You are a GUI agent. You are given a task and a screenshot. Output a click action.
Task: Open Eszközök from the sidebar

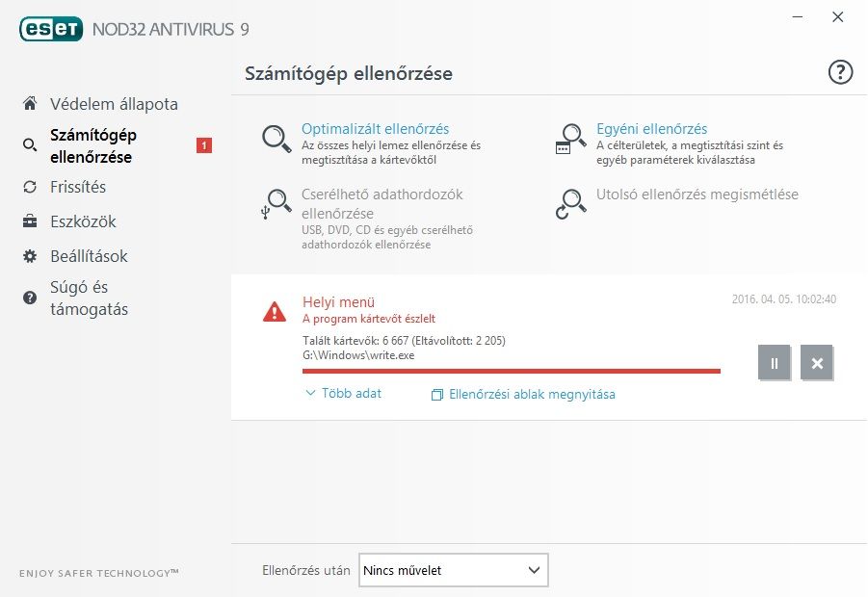[83, 221]
